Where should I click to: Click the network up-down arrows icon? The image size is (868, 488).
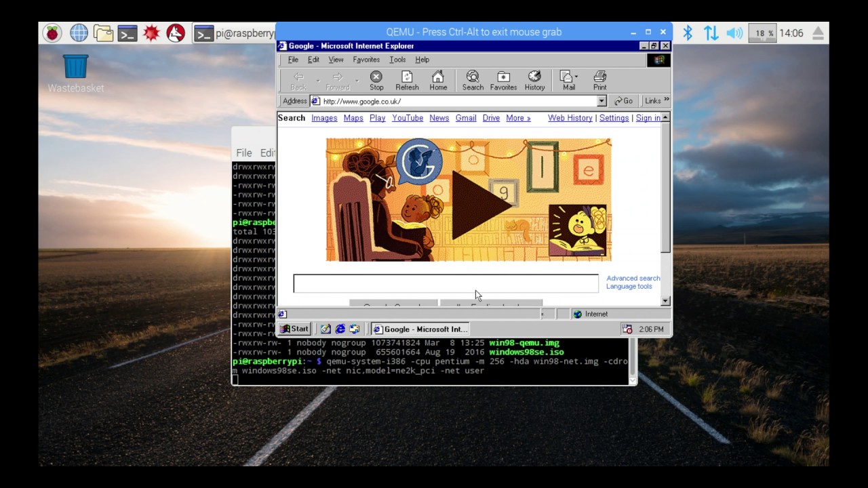pyautogui.click(x=711, y=33)
